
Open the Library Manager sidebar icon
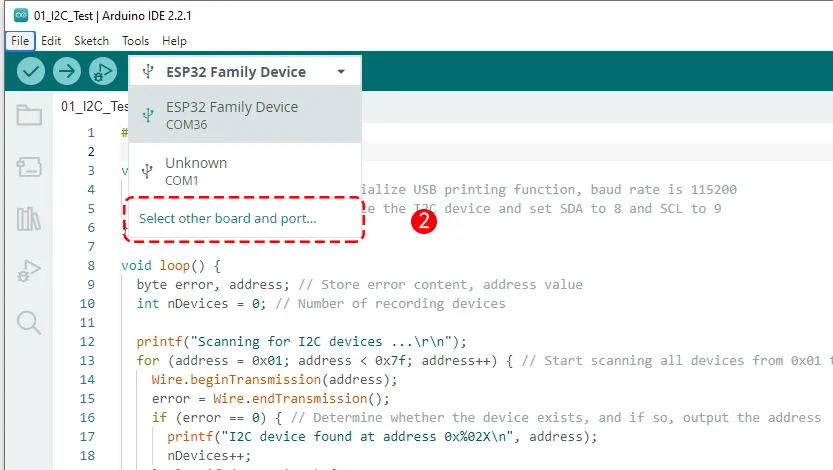click(29, 219)
